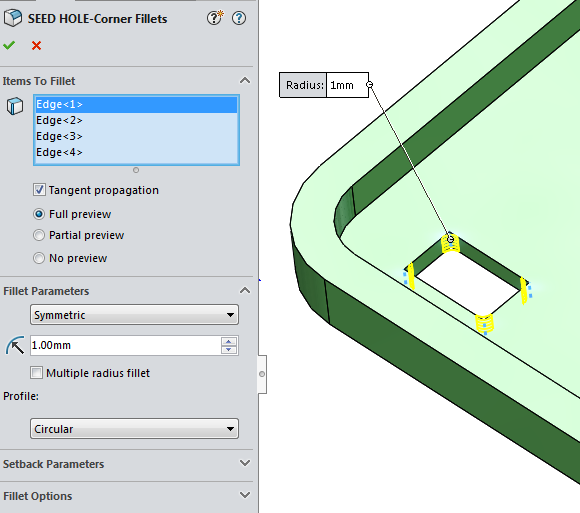This screenshot has height=513, width=580.
Task: Increase radius with stepper up arrow
Action: [229, 341]
